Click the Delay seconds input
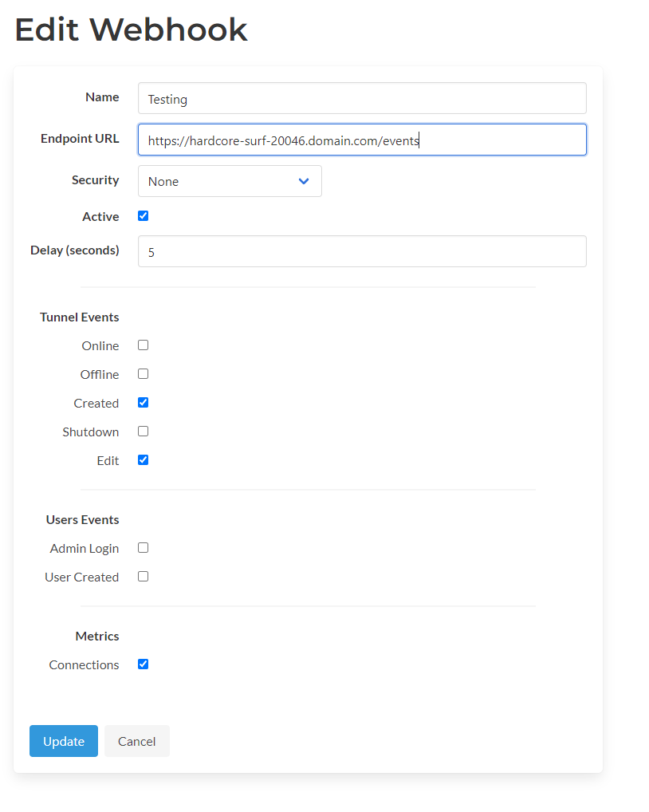The width and height of the screenshot is (649, 812). (362, 250)
